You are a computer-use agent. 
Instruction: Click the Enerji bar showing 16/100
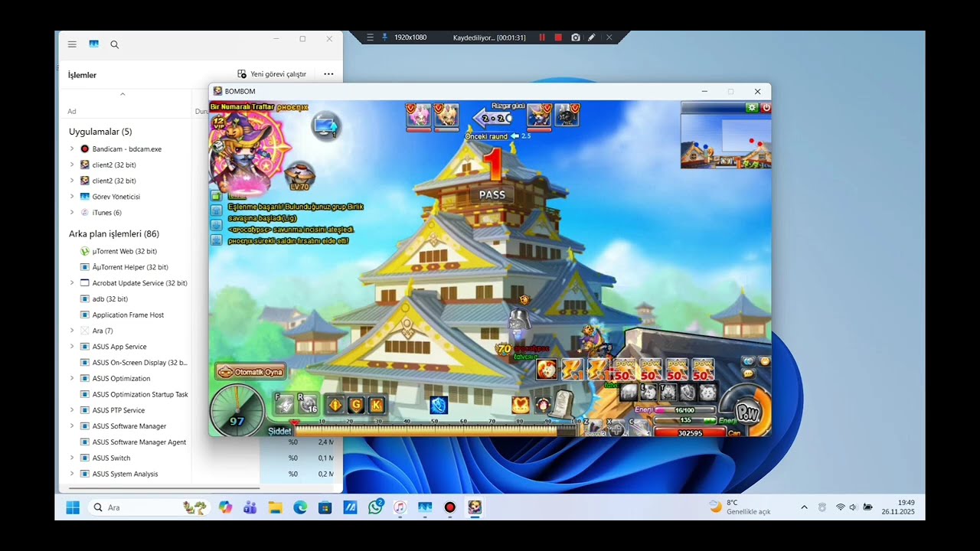point(684,410)
